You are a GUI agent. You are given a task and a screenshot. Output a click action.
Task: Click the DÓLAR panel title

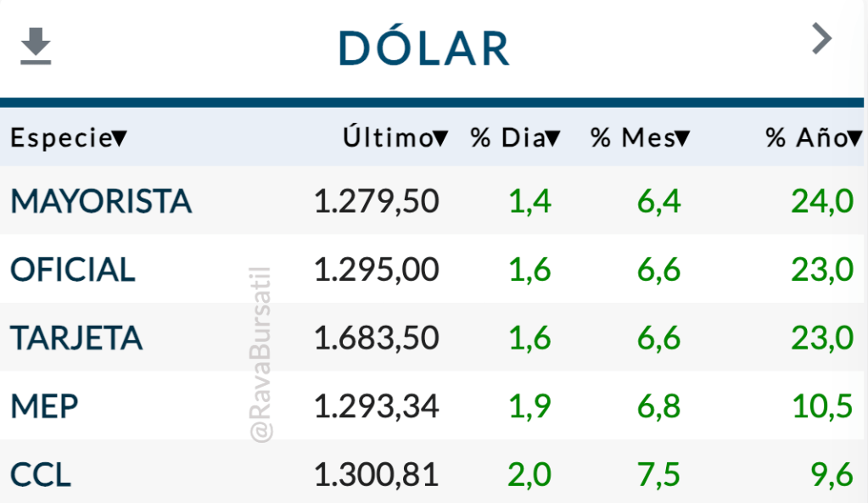(424, 48)
